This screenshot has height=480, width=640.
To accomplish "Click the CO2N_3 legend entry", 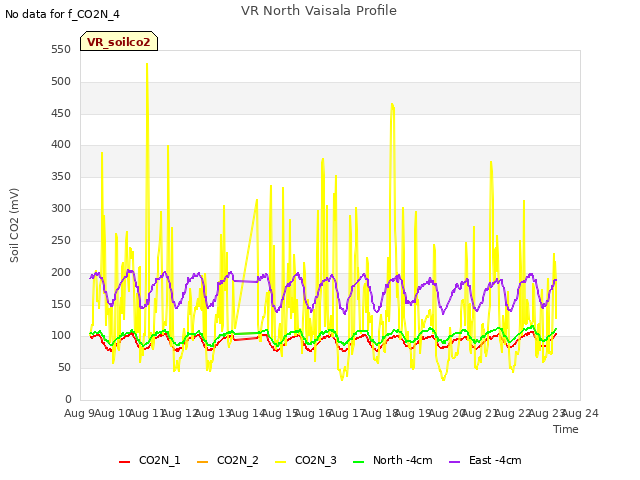I will 306,461.
